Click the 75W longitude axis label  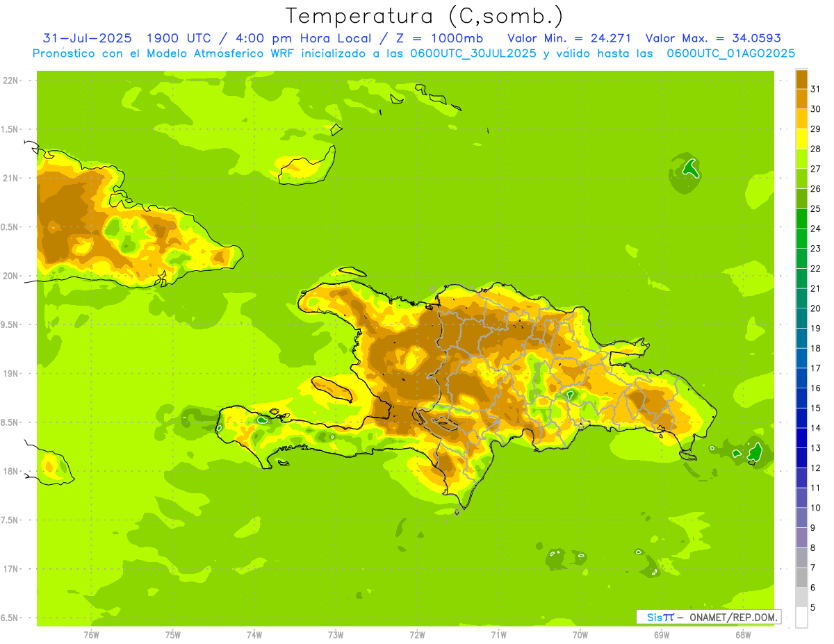172,635
